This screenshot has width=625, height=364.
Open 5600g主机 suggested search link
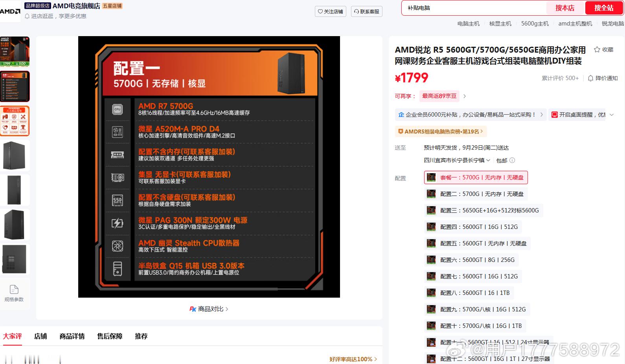click(x=535, y=24)
